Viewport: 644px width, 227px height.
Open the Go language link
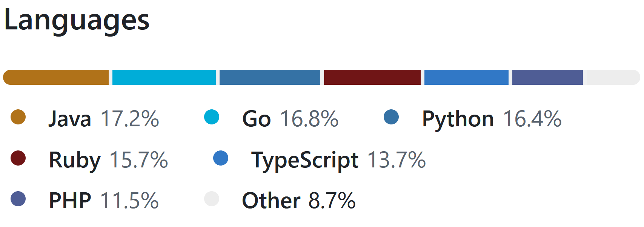pos(257,119)
